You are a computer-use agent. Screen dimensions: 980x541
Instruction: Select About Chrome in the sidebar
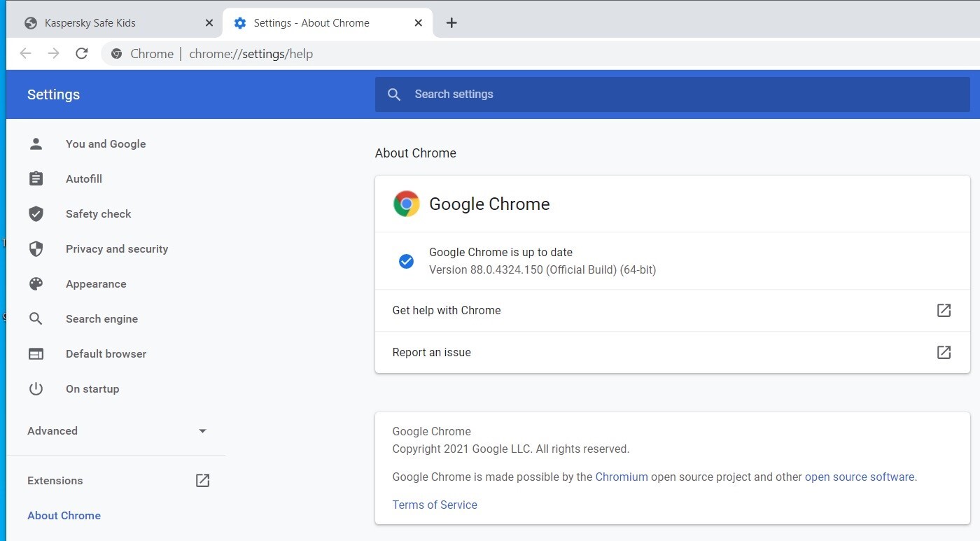click(64, 515)
